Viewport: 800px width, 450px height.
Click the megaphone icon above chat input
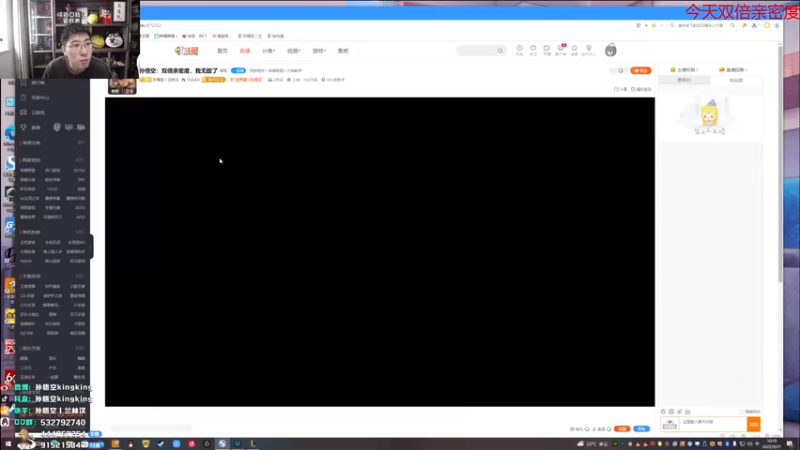click(680, 412)
